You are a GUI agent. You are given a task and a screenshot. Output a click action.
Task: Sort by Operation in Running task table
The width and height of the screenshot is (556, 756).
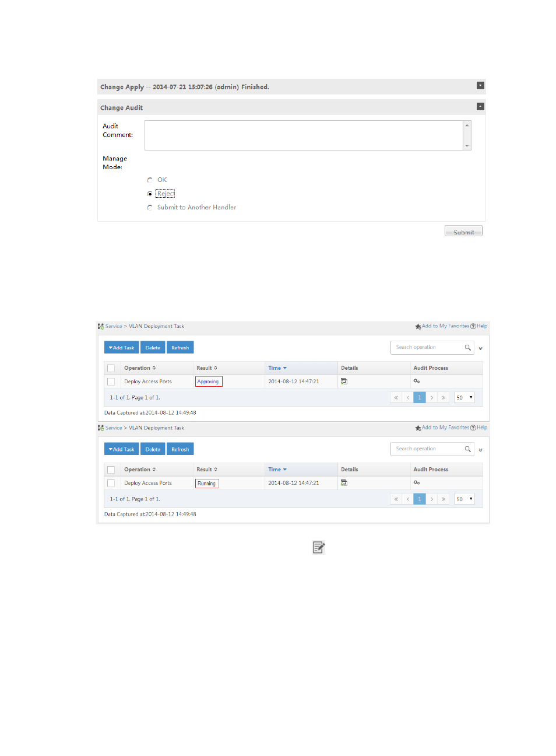(x=140, y=470)
